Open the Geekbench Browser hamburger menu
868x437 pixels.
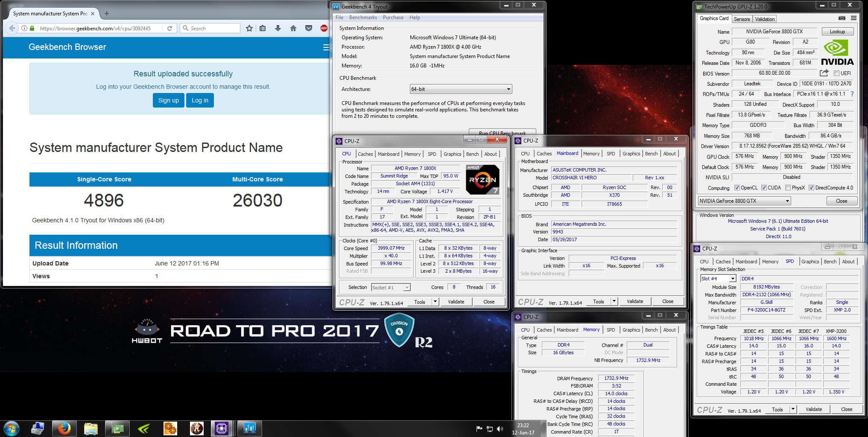(326, 47)
